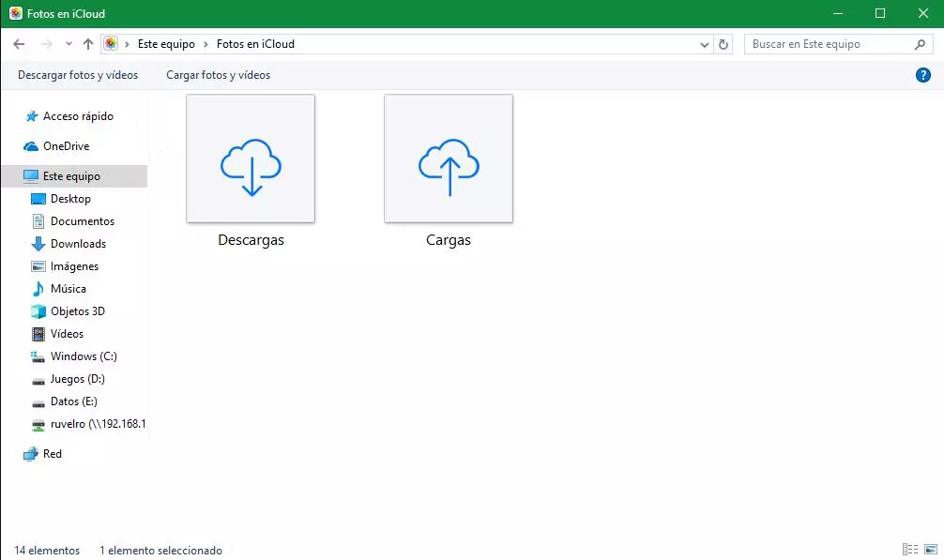Click Descargar fotos y vídeos command

point(78,75)
